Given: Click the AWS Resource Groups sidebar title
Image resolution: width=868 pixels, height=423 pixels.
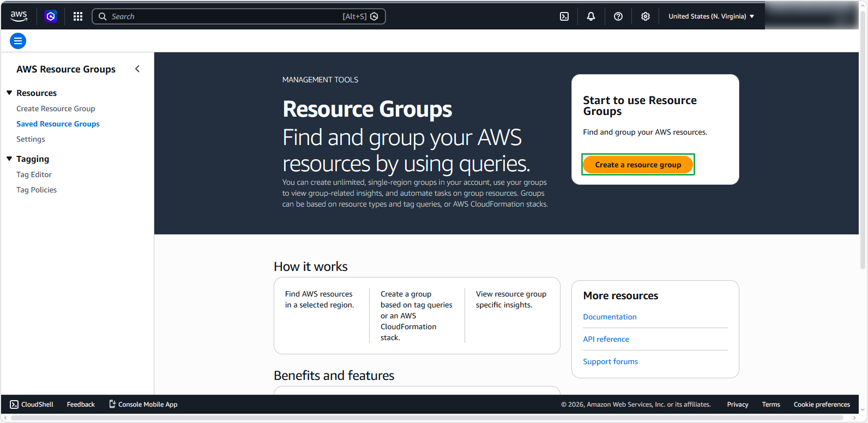Looking at the screenshot, I should [x=66, y=69].
